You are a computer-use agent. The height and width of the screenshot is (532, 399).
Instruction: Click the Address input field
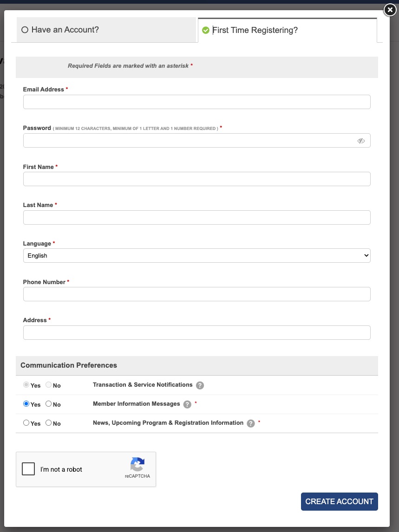196,332
